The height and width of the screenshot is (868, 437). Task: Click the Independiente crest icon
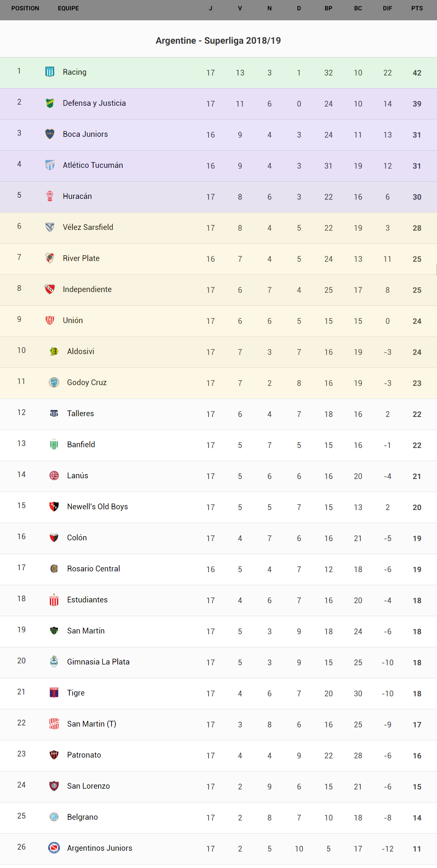click(x=50, y=289)
